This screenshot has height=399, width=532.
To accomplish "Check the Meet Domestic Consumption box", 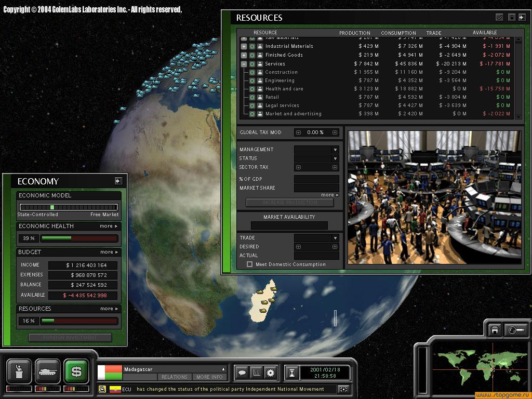I will (x=250, y=264).
